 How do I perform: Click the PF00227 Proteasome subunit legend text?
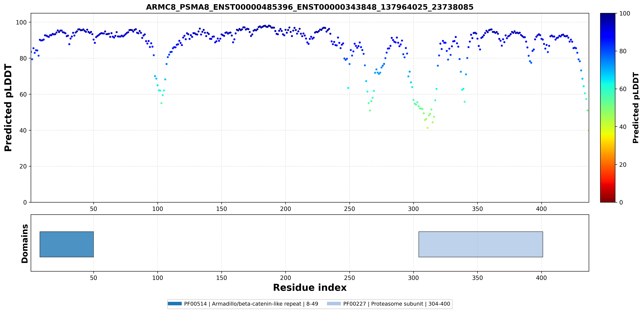[396, 304]
